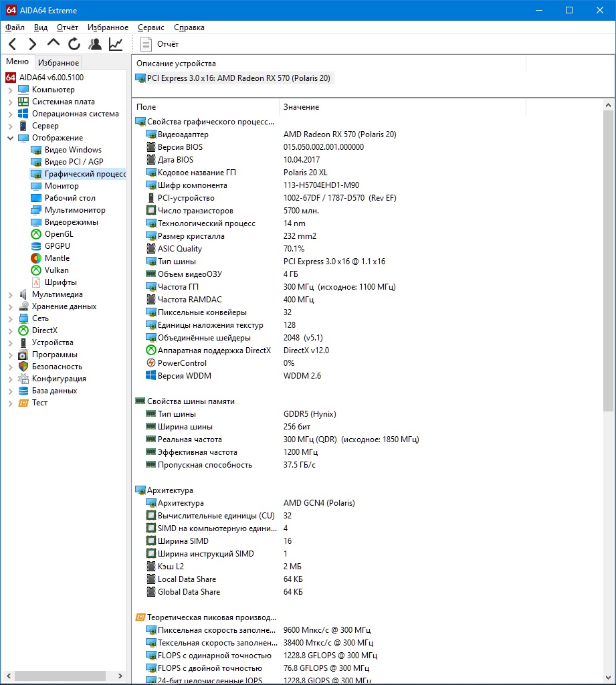Image resolution: width=616 pixels, height=685 pixels.
Task: Click the ASIC Quality value 70.1%
Action: [294, 249]
